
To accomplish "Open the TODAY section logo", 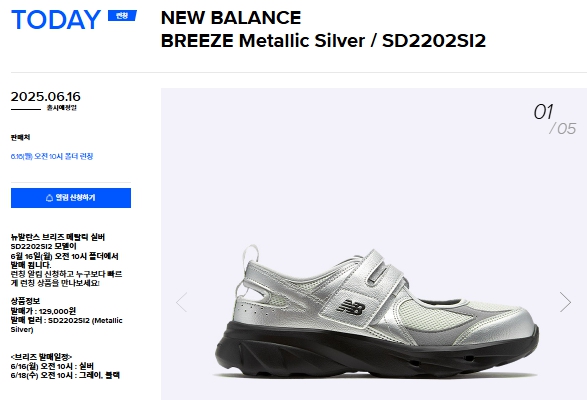I will pyautogui.click(x=56, y=19).
